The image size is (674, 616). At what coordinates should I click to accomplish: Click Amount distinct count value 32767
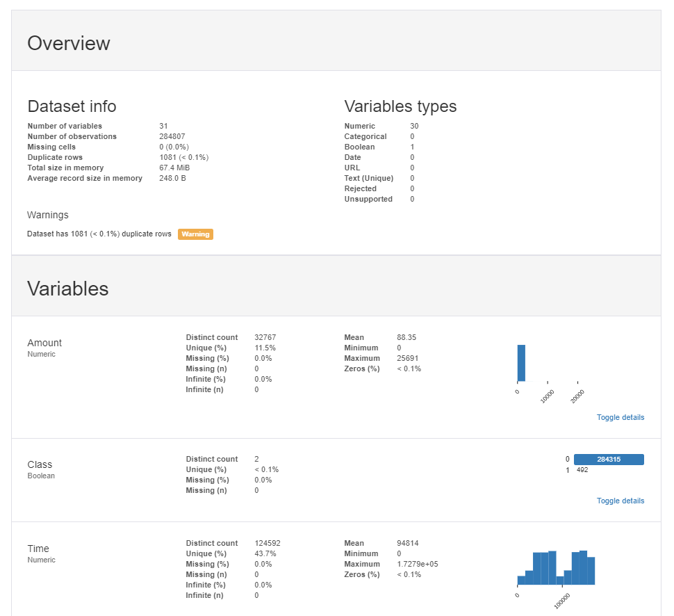265,337
